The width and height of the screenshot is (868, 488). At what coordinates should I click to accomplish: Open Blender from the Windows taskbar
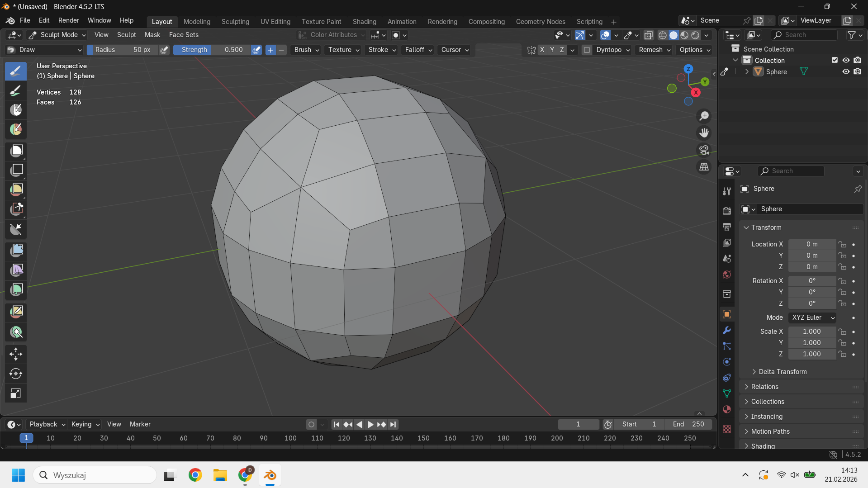coord(270,475)
